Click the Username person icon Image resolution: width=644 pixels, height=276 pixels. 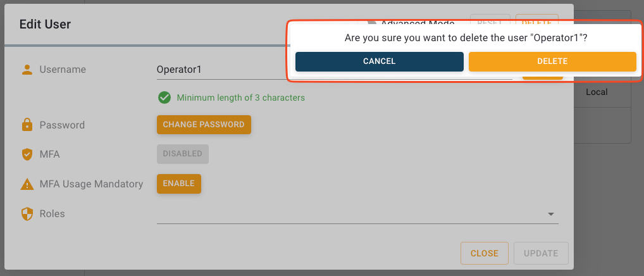[x=27, y=70]
